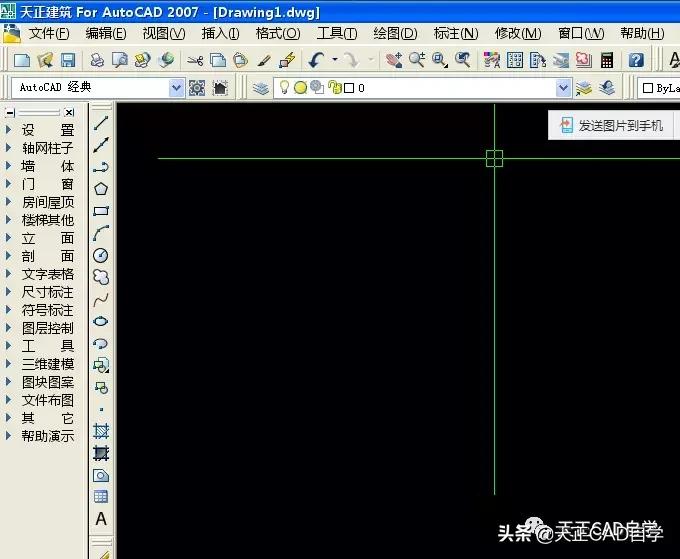This screenshot has height=559, width=680.
Task: Select the Region tool
Action: tap(101, 475)
